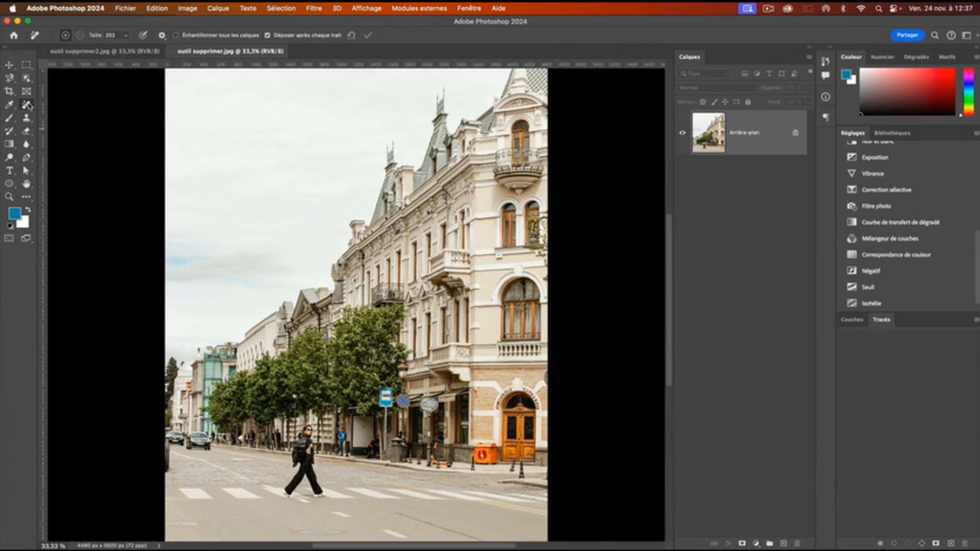Select the Crop tool
Image resolution: width=980 pixels, height=551 pixels.
coord(9,91)
